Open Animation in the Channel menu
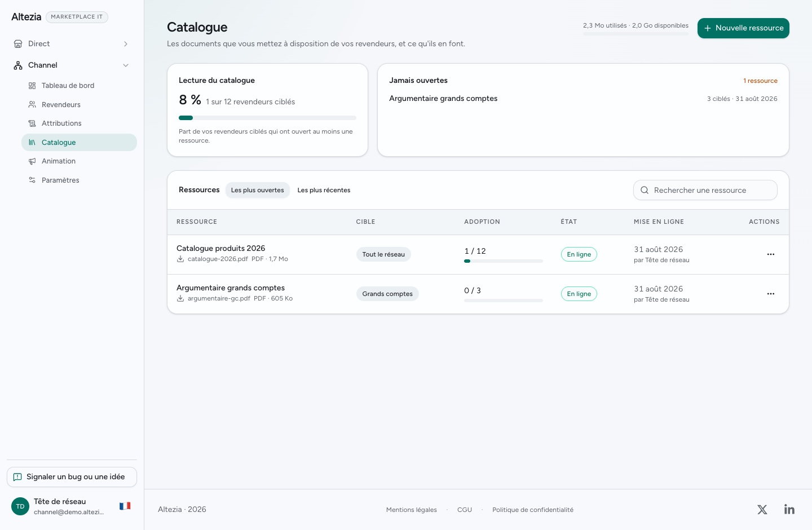This screenshot has height=530, width=812. tap(79, 161)
